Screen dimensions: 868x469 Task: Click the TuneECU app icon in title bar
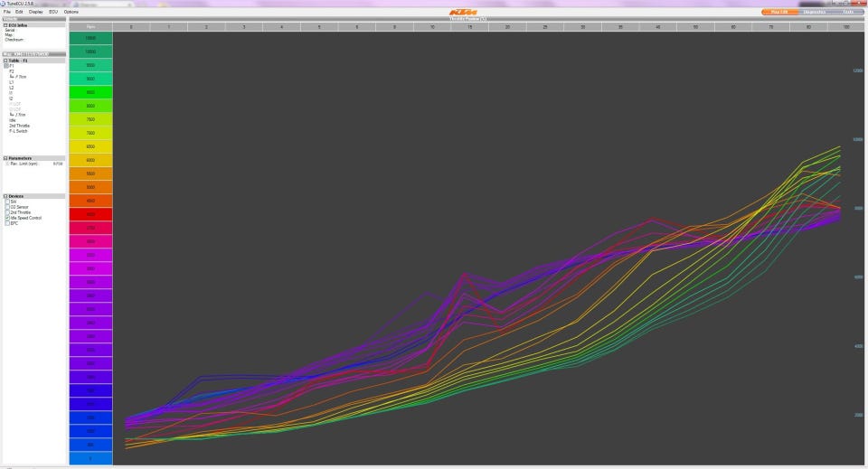tap(4, 4)
